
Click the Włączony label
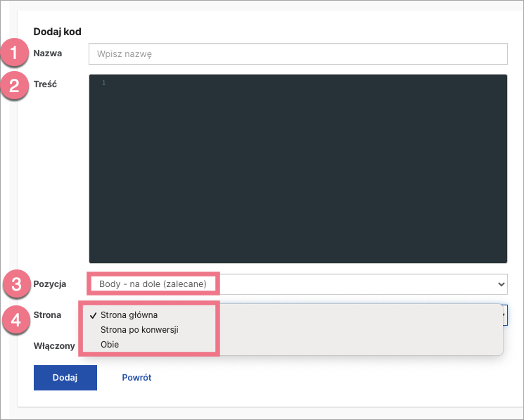(x=54, y=346)
